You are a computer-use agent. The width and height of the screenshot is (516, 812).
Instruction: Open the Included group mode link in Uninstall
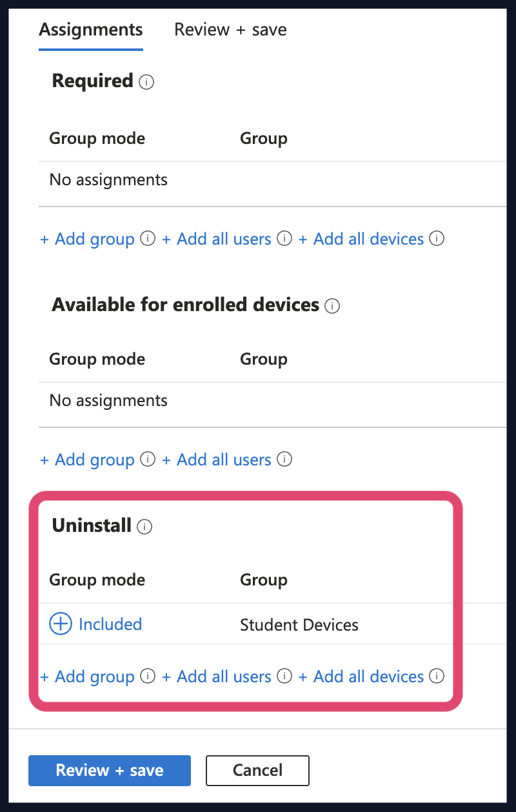pyautogui.click(x=110, y=624)
